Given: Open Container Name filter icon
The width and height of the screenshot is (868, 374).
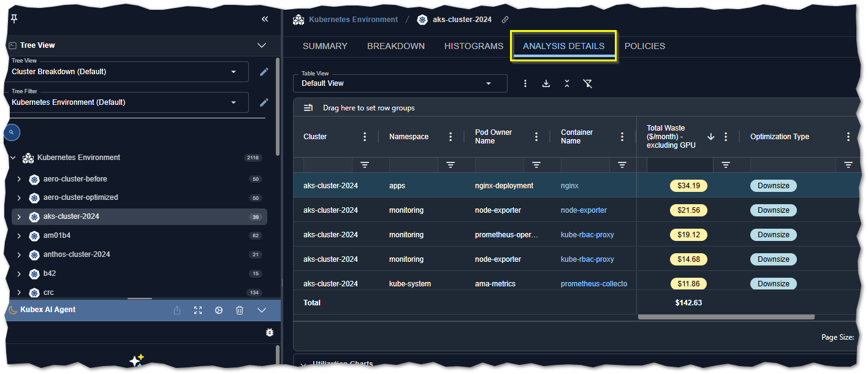Looking at the screenshot, I should point(622,165).
